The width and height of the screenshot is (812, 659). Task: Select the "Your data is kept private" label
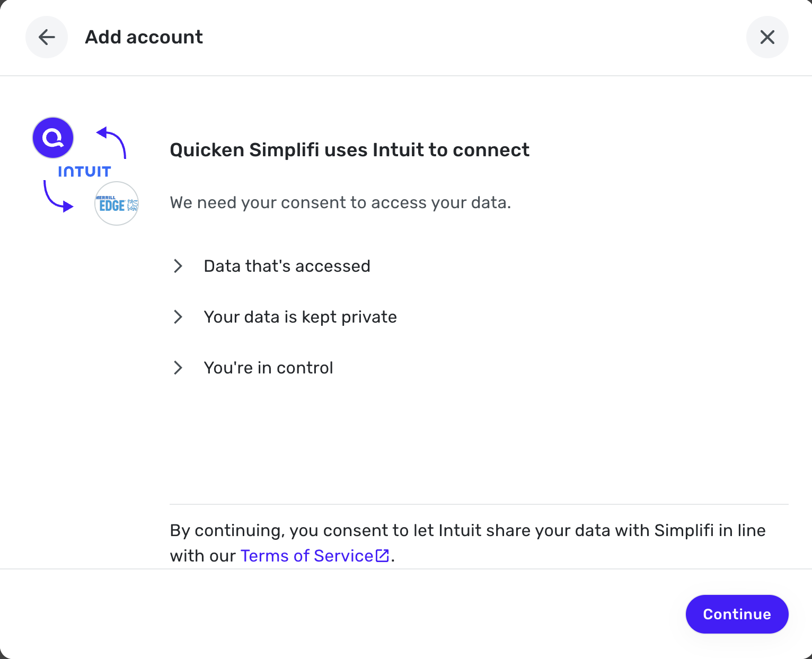[x=300, y=317]
